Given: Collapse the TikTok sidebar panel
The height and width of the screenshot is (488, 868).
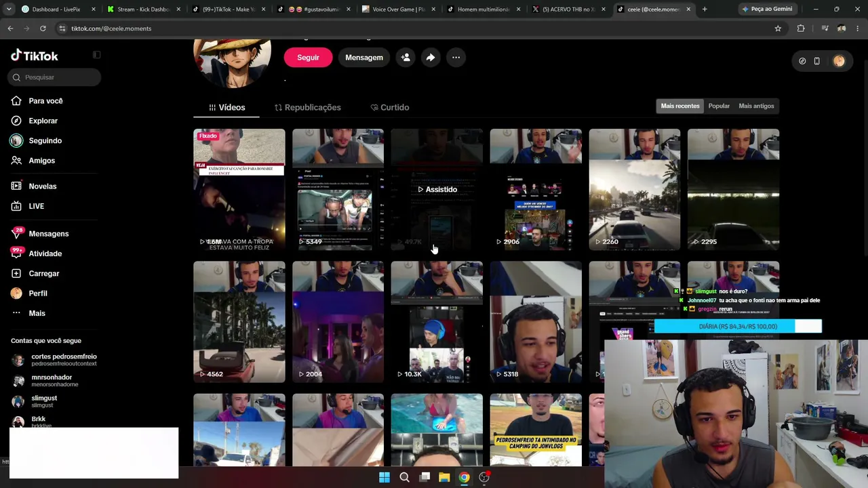Looking at the screenshot, I should point(96,55).
